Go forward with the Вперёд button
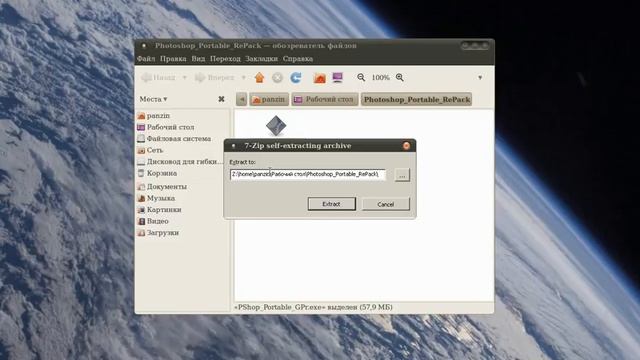Viewport: 640px width, 360px height. pyautogui.click(x=215, y=78)
